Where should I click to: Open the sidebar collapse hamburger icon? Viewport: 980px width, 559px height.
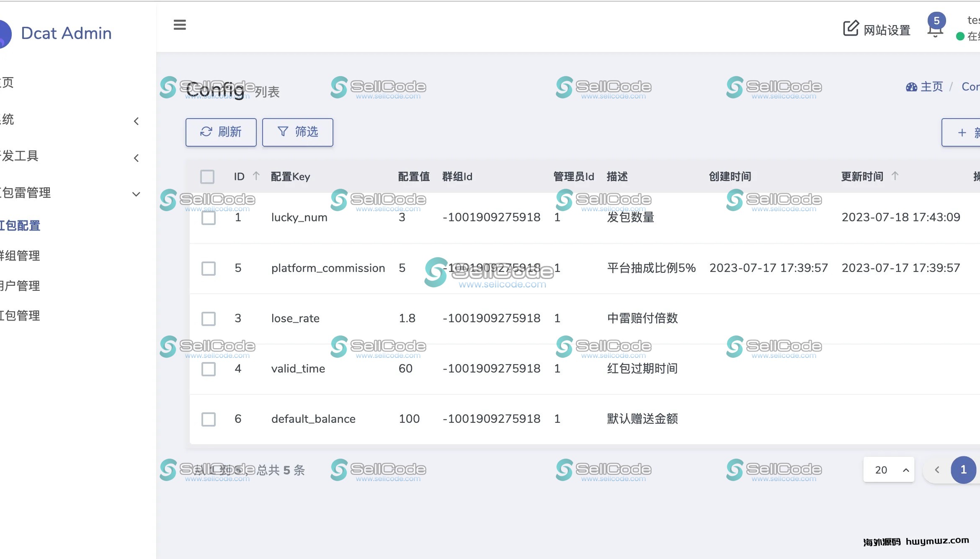[x=180, y=25]
